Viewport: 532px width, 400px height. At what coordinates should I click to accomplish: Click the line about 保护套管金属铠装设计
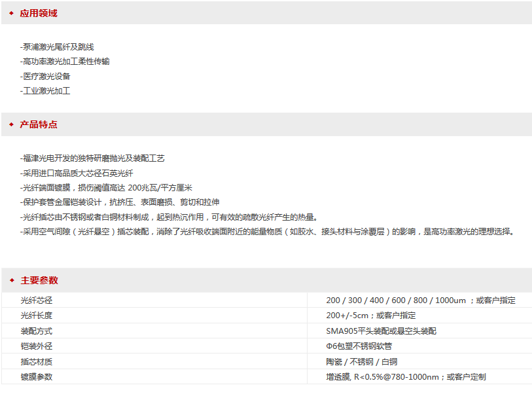pos(120,202)
